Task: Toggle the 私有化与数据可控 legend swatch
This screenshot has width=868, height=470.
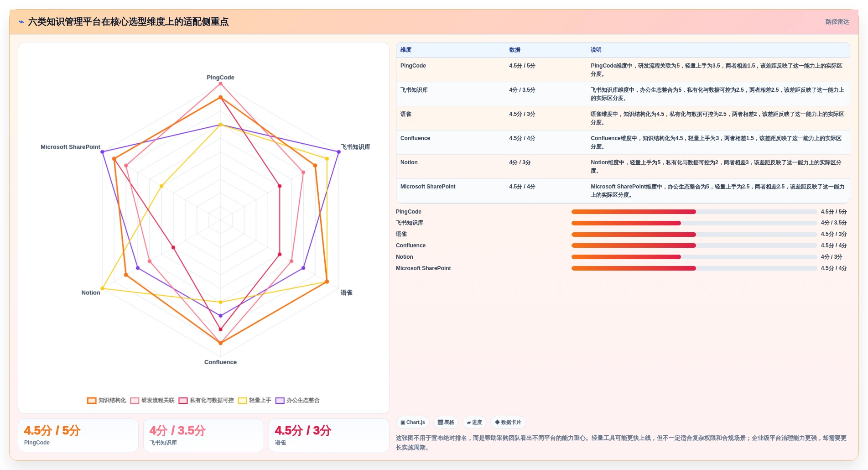Action: [x=183, y=401]
